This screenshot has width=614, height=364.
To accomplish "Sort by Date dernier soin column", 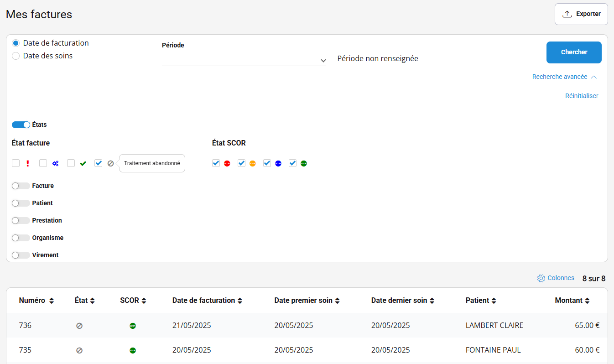I will click(x=403, y=300).
